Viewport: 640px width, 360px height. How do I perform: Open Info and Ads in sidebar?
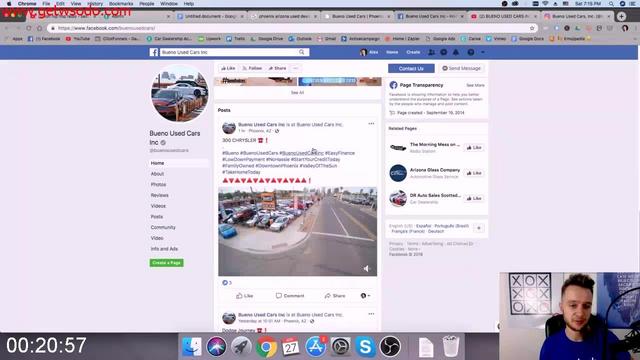click(x=164, y=249)
